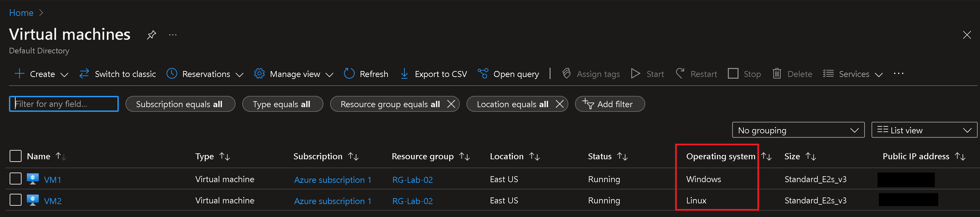The width and height of the screenshot is (980, 217).
Task: Click the Operating system column header
Action: coord(721,157)
